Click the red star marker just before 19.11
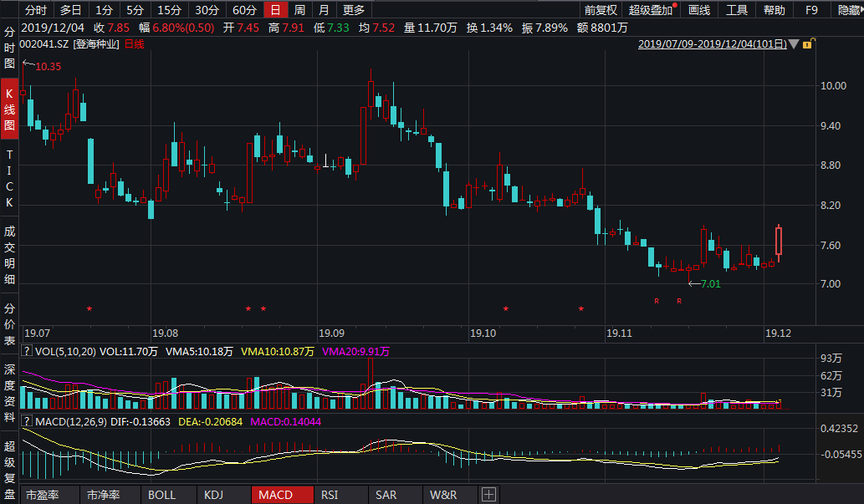 pos(581,308)
